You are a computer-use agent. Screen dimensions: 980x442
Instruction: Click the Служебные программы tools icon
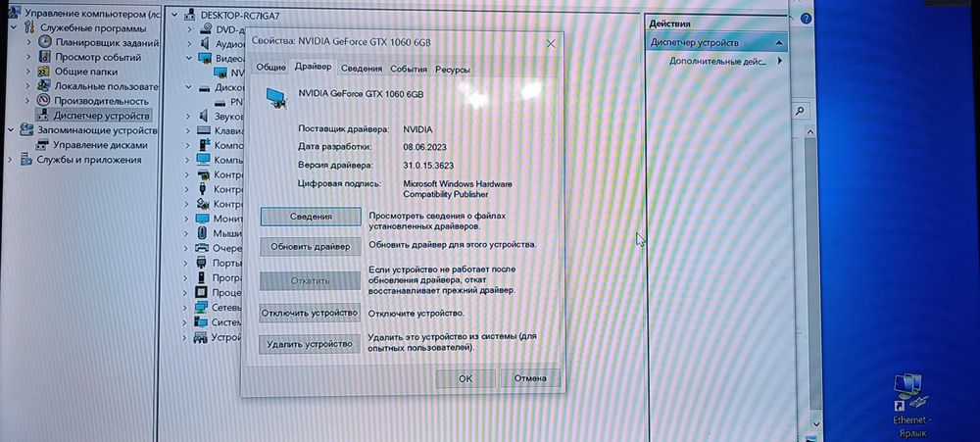29,27
